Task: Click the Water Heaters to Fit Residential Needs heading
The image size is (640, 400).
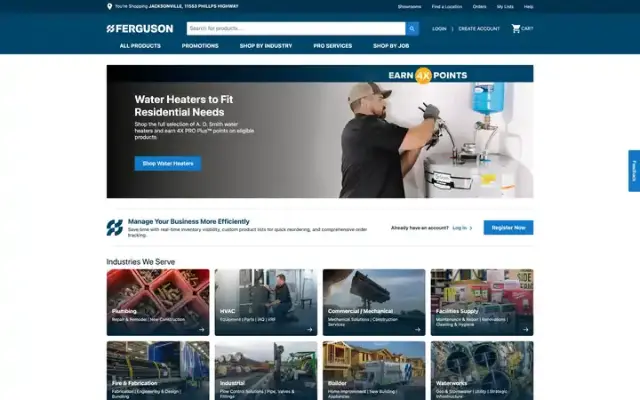Action: point(184,106)
